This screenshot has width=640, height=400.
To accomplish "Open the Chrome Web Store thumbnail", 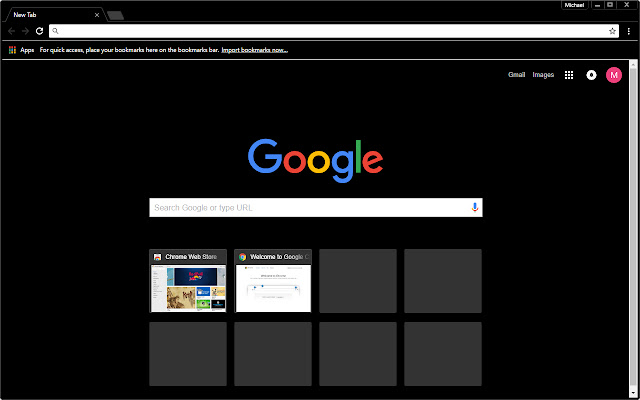I will [x=188, y=281].
